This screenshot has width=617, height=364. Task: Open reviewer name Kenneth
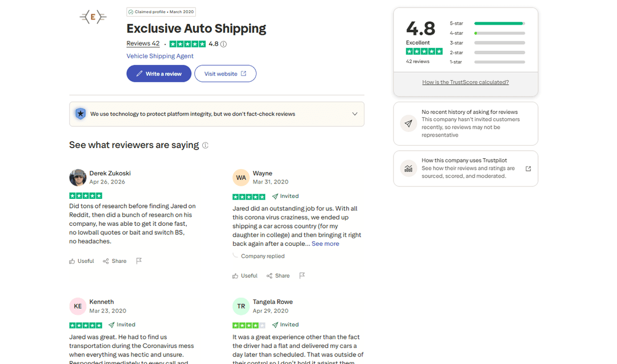[102, 302]
